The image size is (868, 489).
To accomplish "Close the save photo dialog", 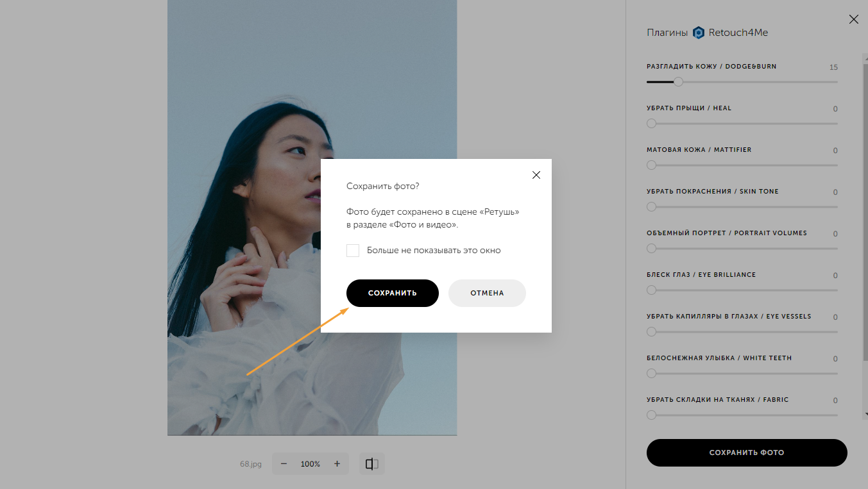I will point(536,175).
